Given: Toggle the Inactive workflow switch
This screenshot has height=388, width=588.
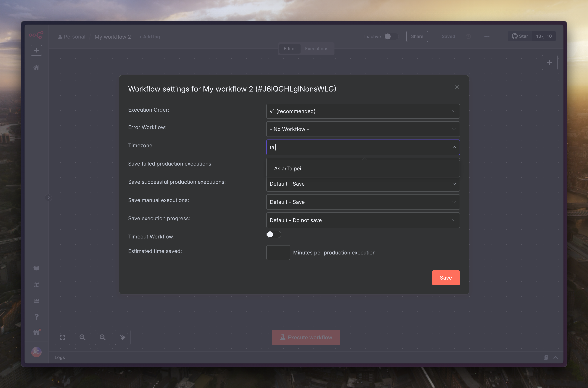Looking at the screenshot, I should point(391,36).
